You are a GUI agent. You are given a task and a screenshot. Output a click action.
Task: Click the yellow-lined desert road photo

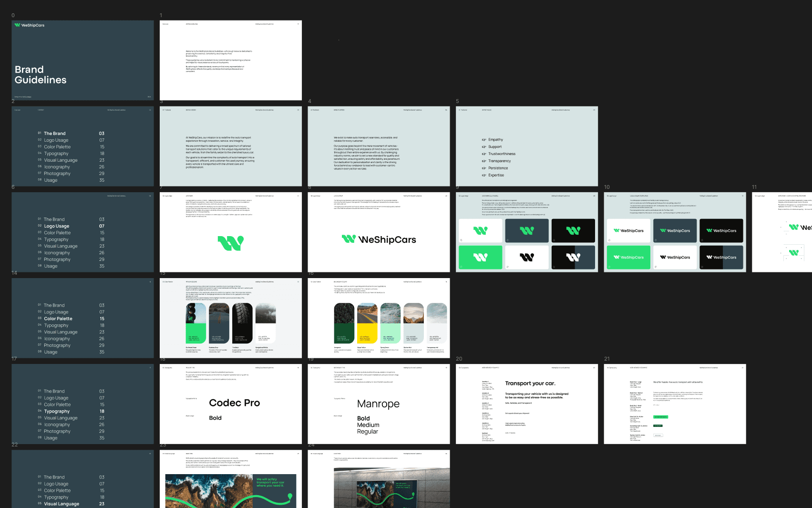pos(367,313)
